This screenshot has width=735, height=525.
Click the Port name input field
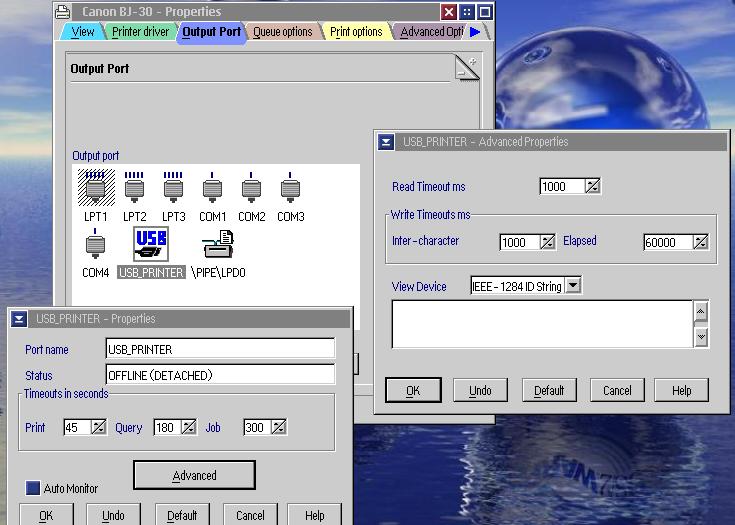click(x=220, y=349)
